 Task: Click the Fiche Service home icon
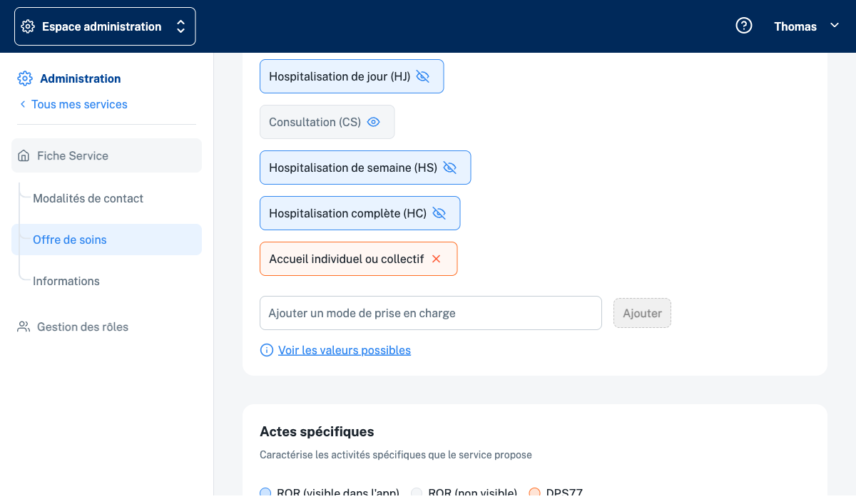pyautogui.click(x=24, y=155)
